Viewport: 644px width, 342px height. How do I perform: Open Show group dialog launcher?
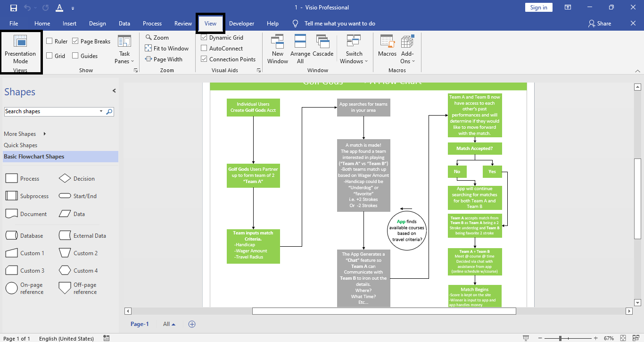136,70
